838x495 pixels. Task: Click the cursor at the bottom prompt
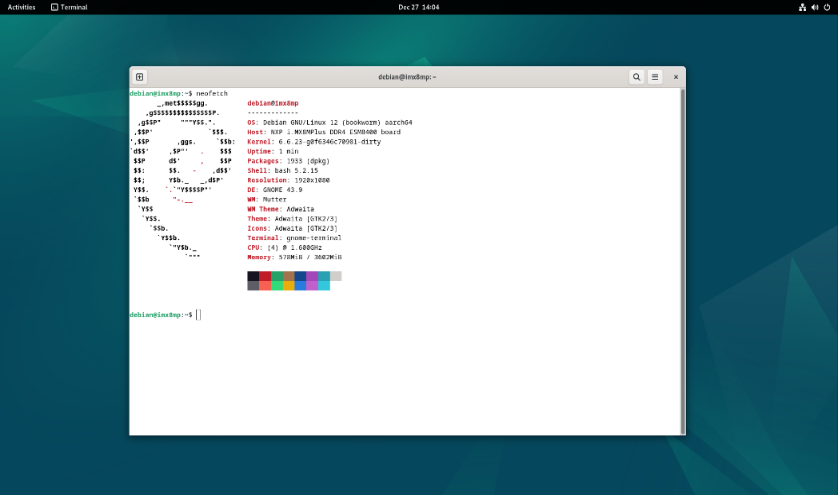[x=198, y=315]
